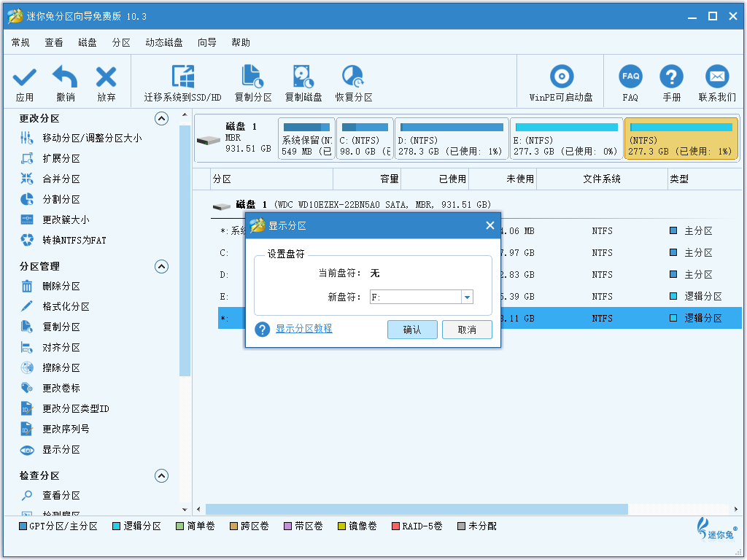The height and width of the screenshot is (560, 747).
Task: Collapse the Check Partition (检查分区) section
Action: [x=161, y=475]
